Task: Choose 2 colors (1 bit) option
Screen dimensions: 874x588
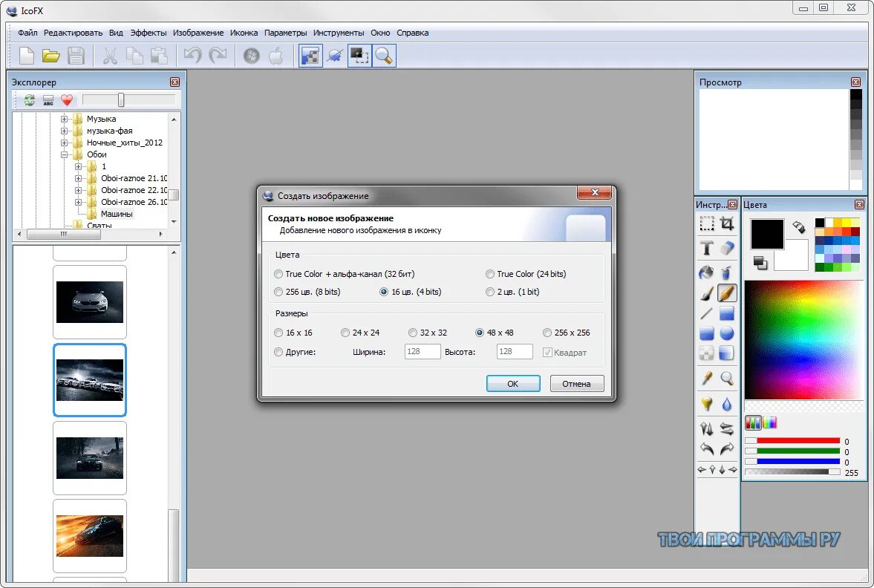Action: coord(512,292)
